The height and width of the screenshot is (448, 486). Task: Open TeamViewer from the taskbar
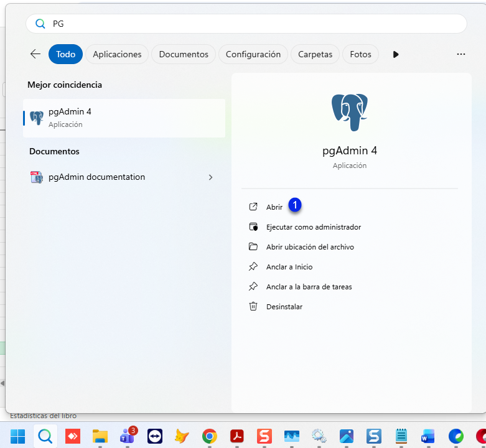(x=155, y=437)
